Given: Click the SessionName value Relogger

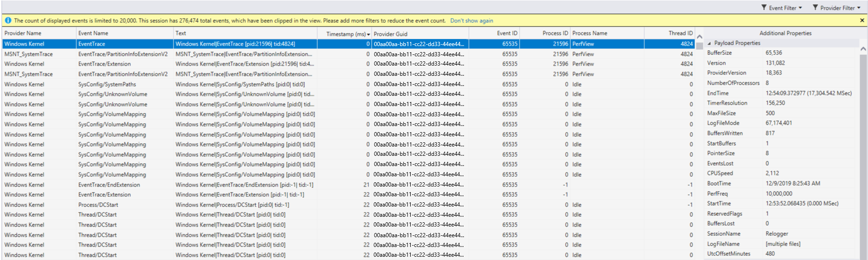Looking at the screenshot, I should pyautogui.click(x=777, y=234).
